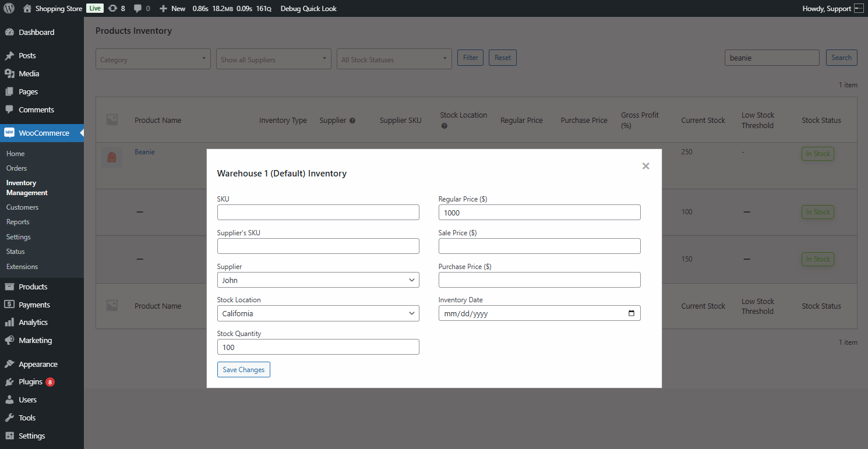Click the updates icon showing 8
Screen dimensions: 868x449
(x=113, y=9)
